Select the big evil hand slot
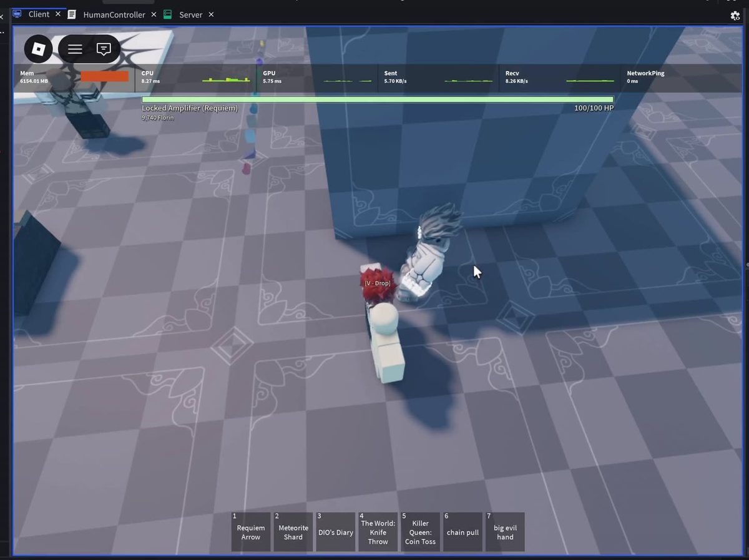The image size is (749, 560). coord(506,532)
